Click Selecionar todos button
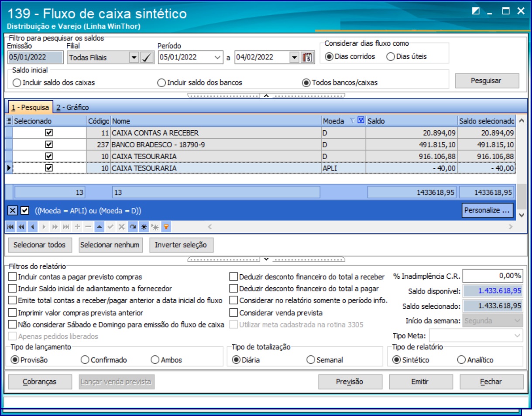The width and height of the screenshot is (532, 416). click(39, 245)
